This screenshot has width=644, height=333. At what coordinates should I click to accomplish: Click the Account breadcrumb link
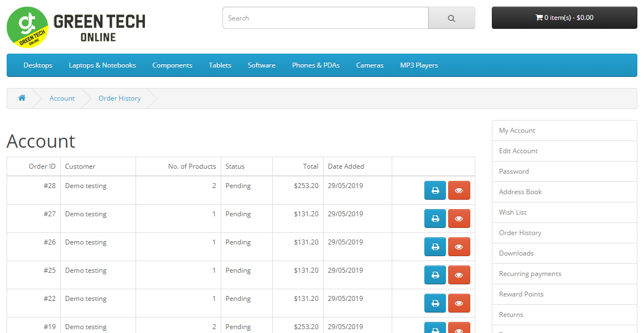pos(62,98)
